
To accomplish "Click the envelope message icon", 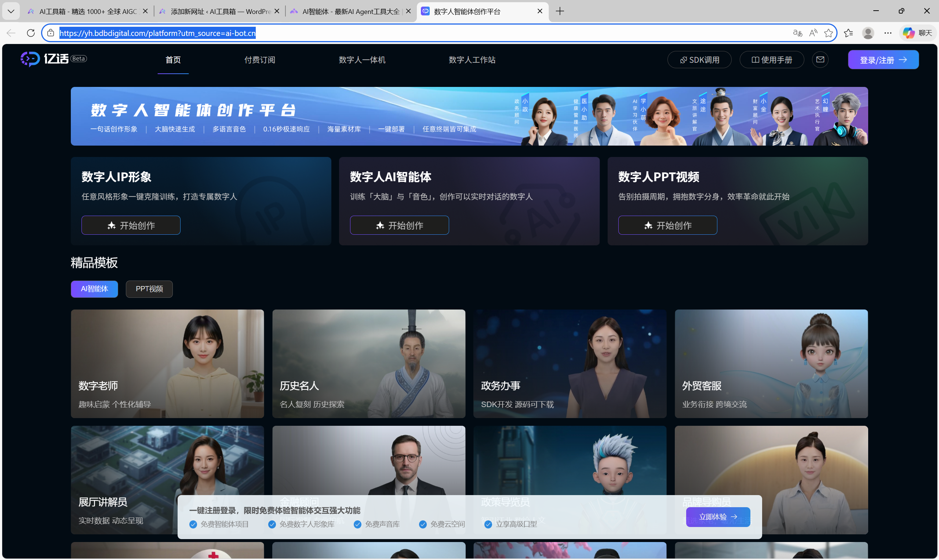I will pos(820,59).
